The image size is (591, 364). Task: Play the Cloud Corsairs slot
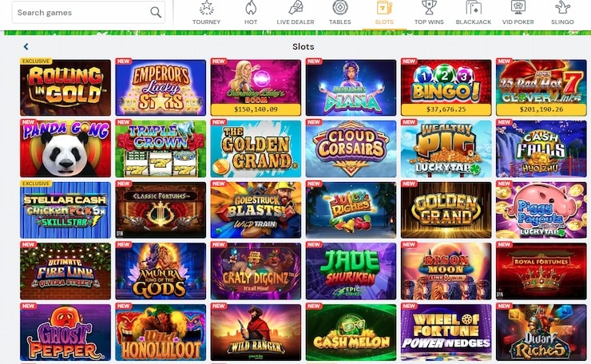click(351, 148)
